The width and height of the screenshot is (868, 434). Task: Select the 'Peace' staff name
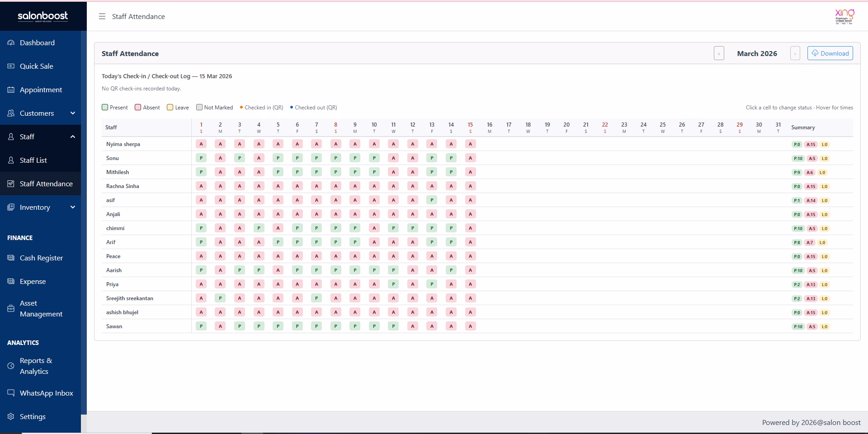(113, 256)
